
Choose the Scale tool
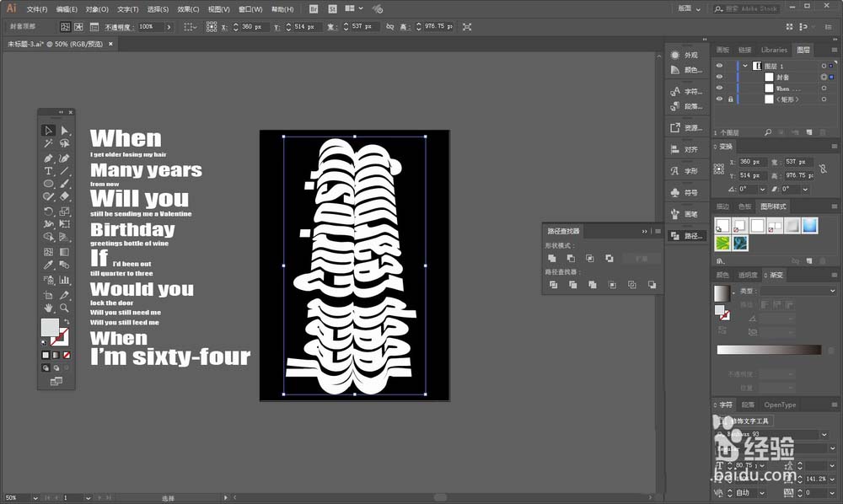[x=65, y=212]
